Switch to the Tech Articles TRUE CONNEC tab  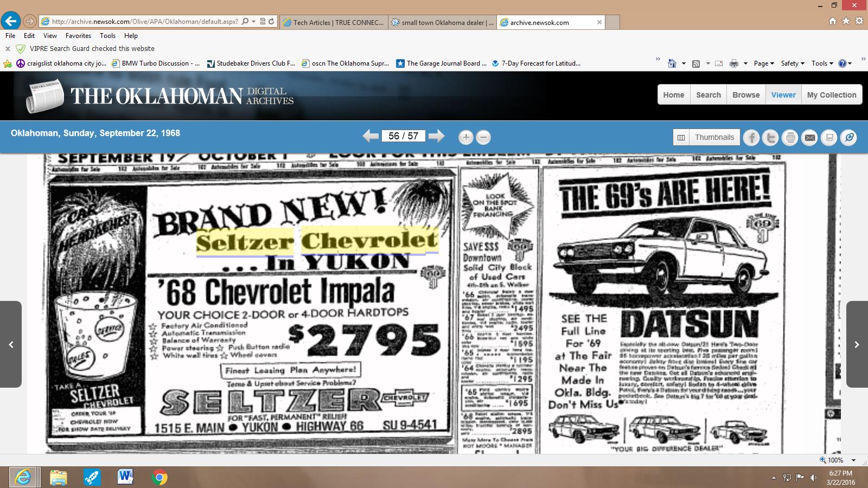pos(334,22)
